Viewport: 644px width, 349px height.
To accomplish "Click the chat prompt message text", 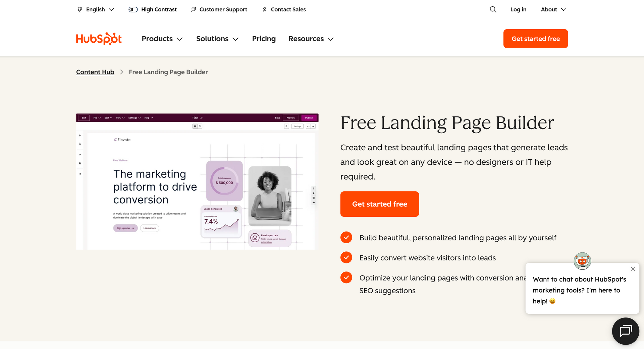I will coord(580,290).
